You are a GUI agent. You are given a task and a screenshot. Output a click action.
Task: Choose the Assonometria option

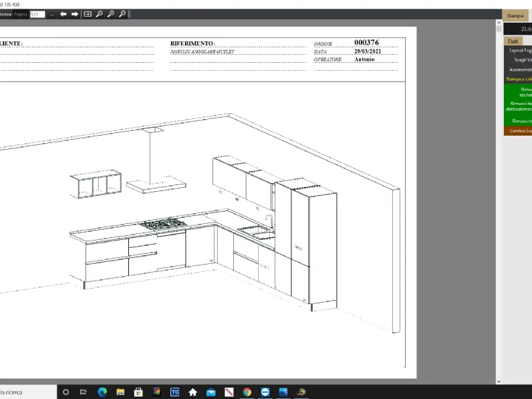[x=518, y=70]
